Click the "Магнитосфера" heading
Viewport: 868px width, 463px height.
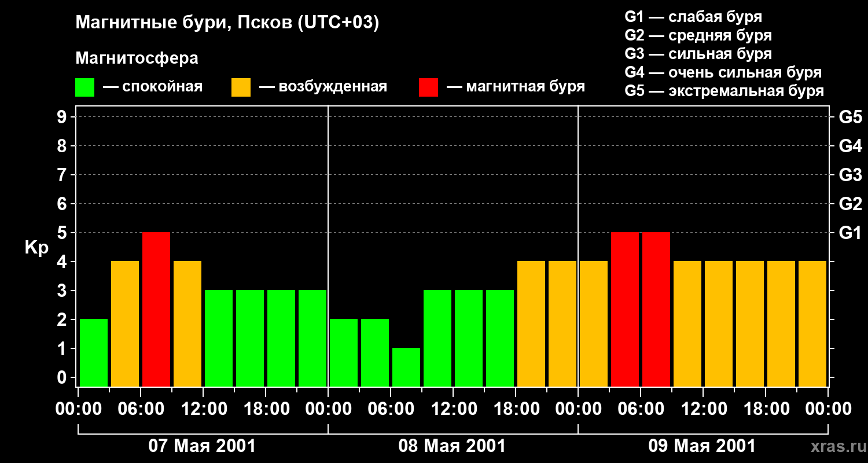[137, 58]
